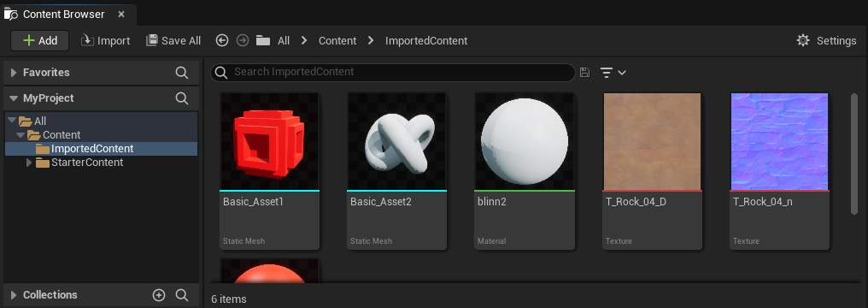
Task: Click the search icon in the Collections header
Action: (182, 294)
